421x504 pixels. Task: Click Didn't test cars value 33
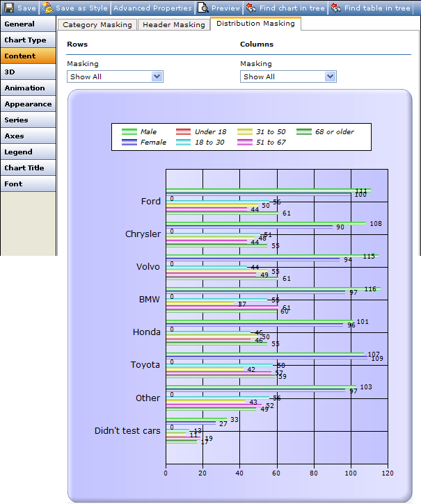point(235,419)
